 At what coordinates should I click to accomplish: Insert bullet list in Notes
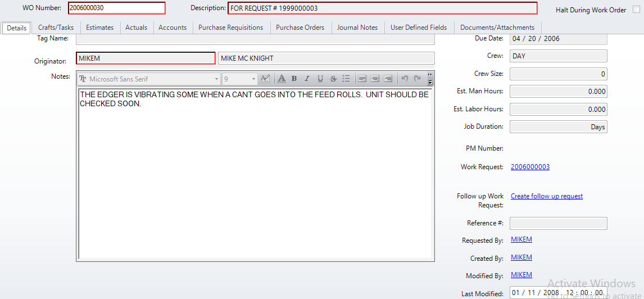[x=346, y=79]
